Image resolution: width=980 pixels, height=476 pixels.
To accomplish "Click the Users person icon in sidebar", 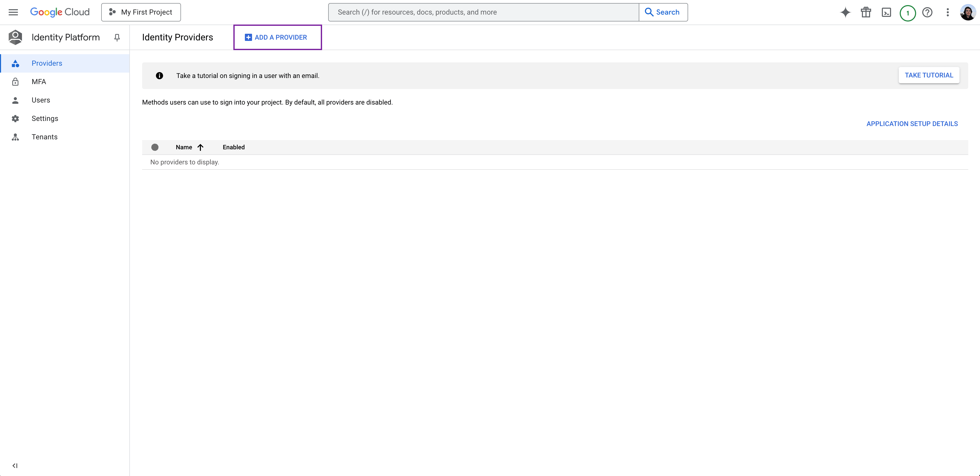I will pos(15,100).
